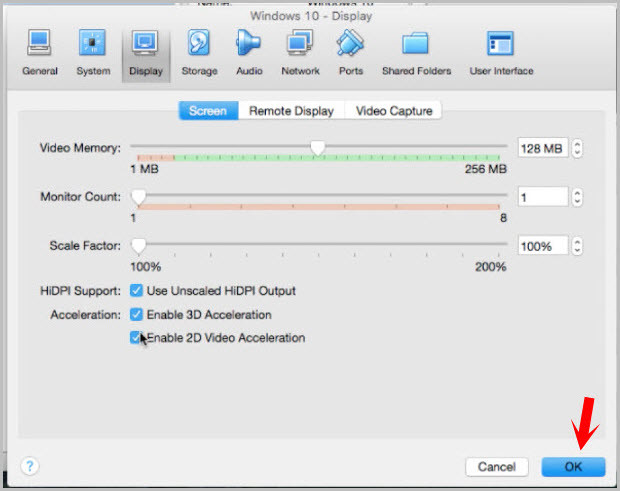Click the Monitor Count value field

tap(542, 197)
